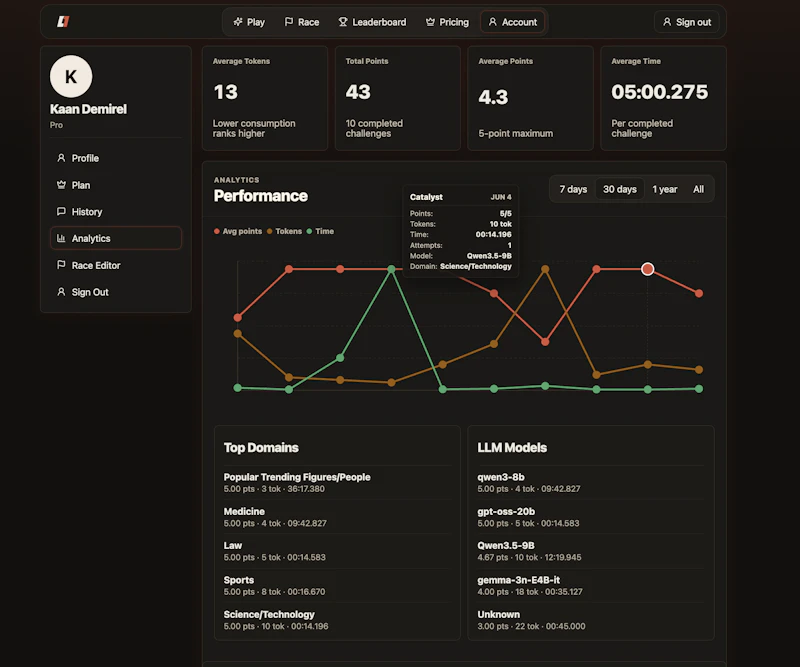Click the person icon in Sign out button

coord(667,22)
